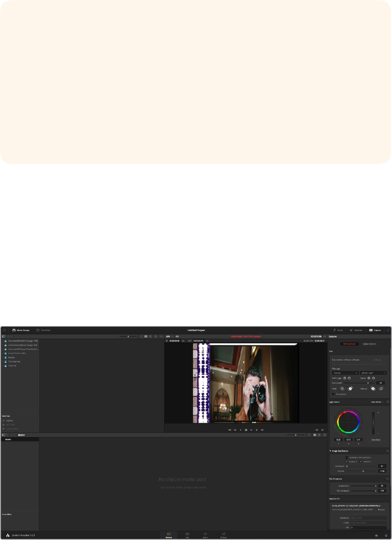This screenshot has height=540, width=392.
Task: Click the stop button in viewer
Action: [x=246, y=430]
